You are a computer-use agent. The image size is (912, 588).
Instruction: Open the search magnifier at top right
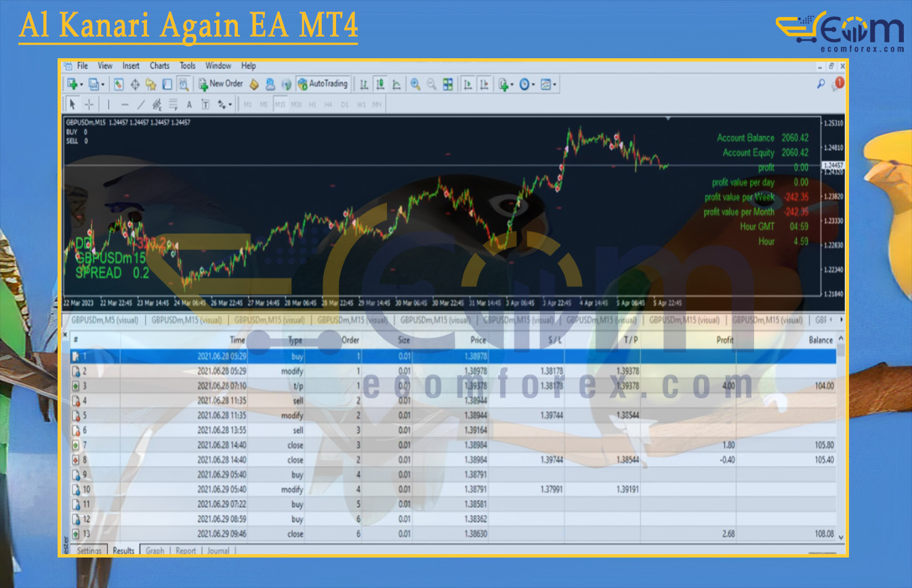[x=821, y=84]
